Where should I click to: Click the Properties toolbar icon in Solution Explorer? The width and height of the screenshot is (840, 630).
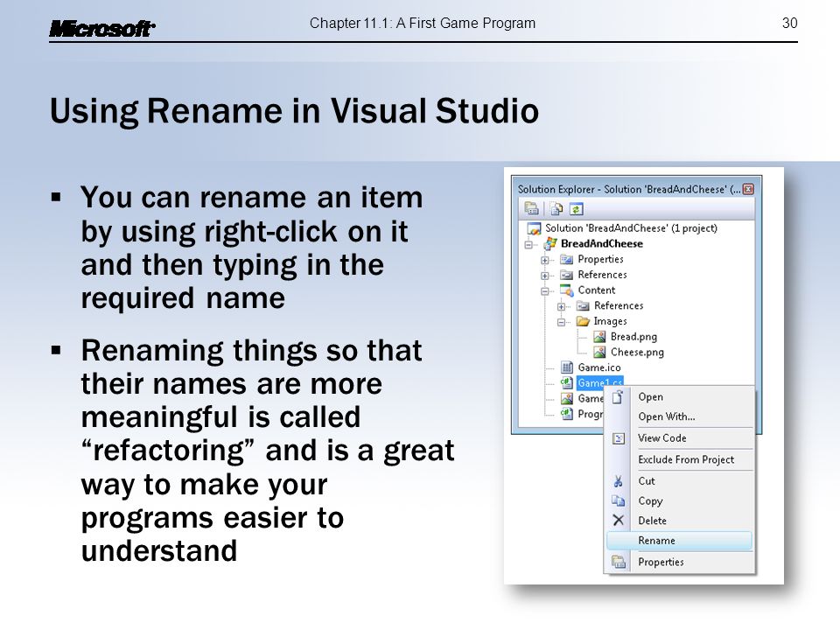coord(531,208)
